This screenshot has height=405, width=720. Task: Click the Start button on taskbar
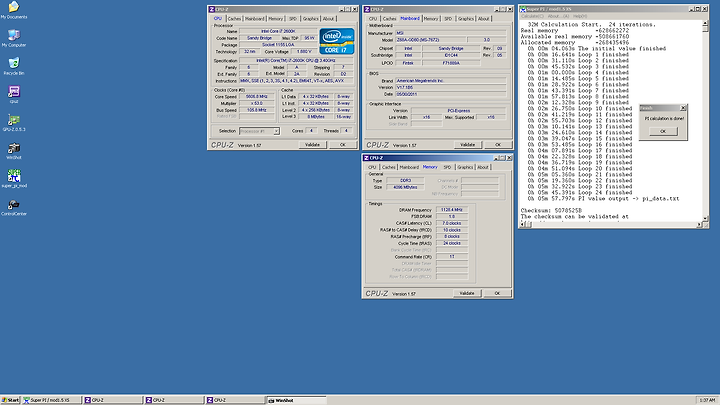10,400
